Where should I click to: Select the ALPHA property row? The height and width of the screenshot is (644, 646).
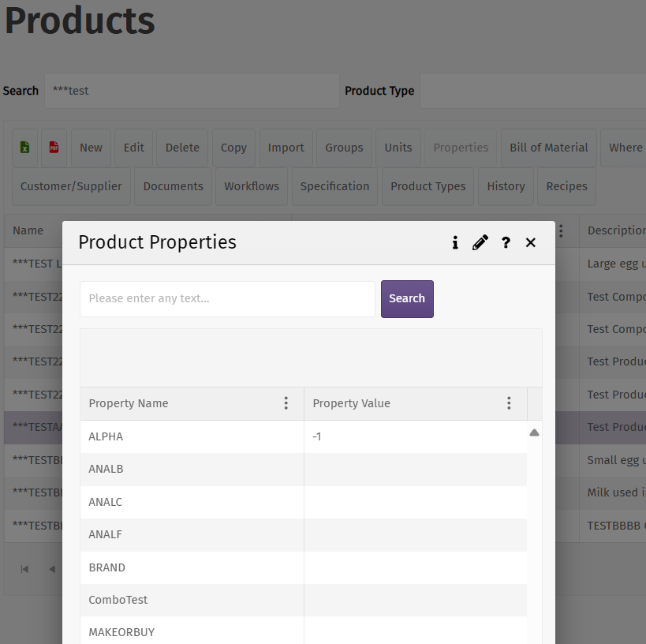click(x=192, y=436)
